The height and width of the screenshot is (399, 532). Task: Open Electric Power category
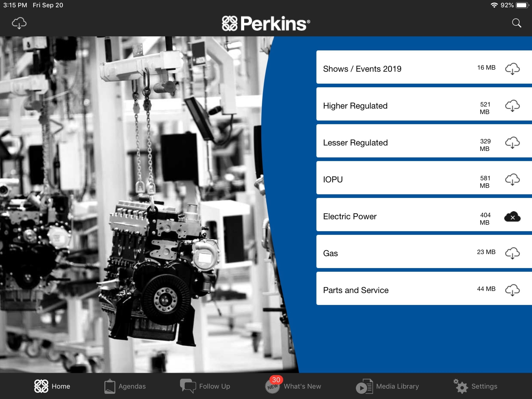click(x=424, y=215)
